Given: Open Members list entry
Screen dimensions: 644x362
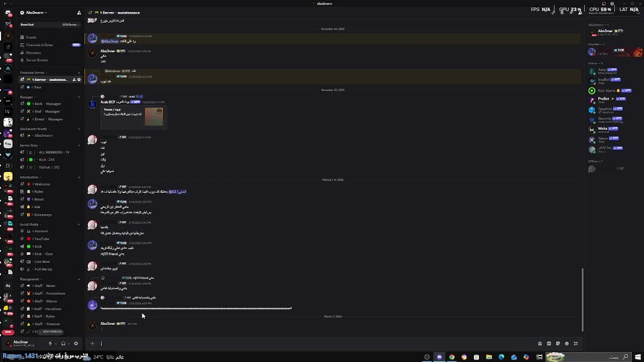Looking at the screenshot, I should 49,53.
